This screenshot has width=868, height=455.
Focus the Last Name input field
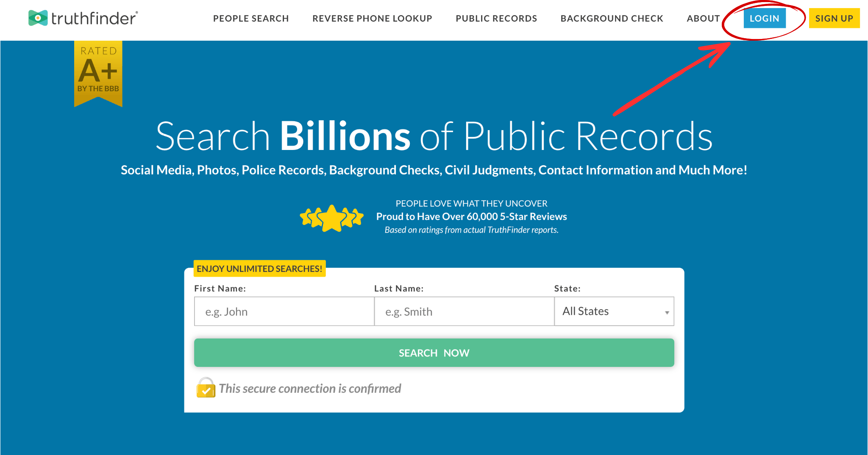(464, 311)
